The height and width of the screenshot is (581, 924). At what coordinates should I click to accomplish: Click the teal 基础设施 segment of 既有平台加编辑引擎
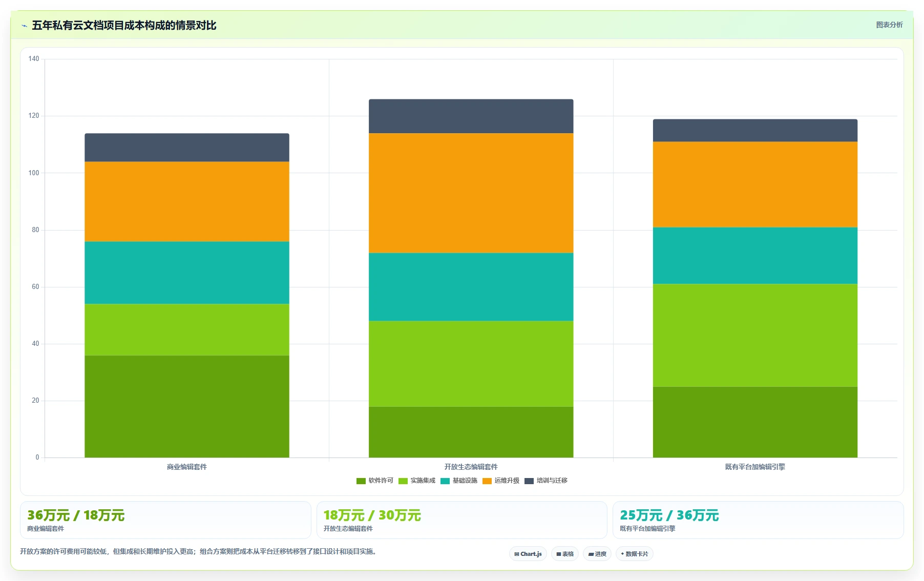755,256
